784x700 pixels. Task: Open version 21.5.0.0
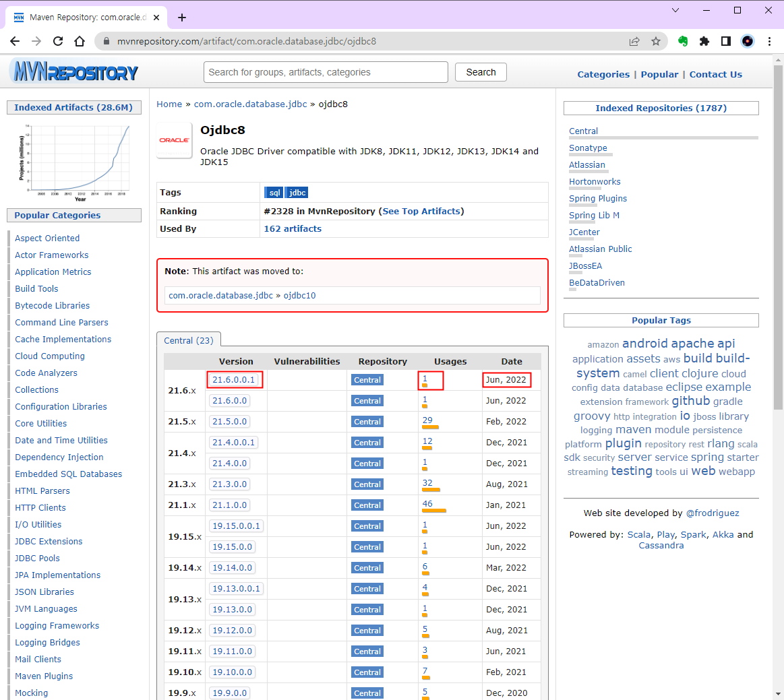coord(229,422)
